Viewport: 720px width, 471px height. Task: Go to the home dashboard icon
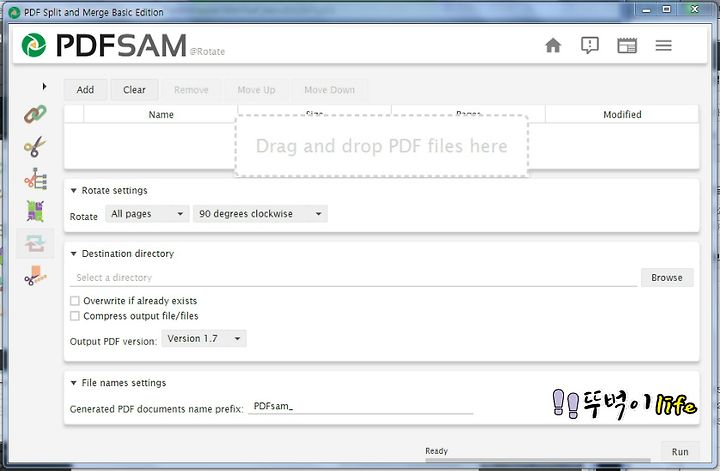tap(553, 45)
